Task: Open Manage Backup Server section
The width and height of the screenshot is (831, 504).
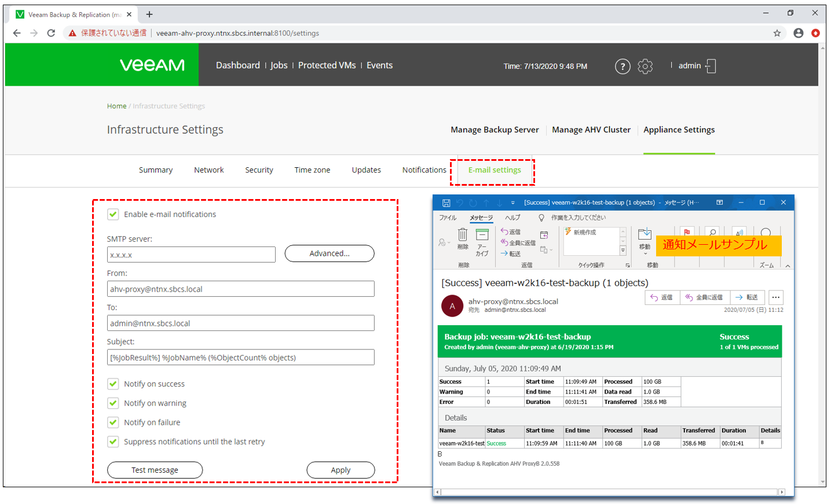Action: pos(495,130)
